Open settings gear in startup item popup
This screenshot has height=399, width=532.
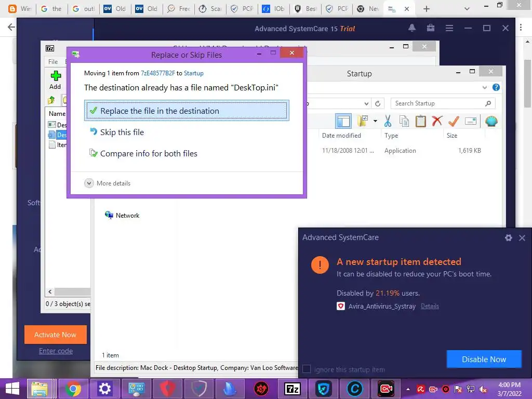[x=508, y=238]
